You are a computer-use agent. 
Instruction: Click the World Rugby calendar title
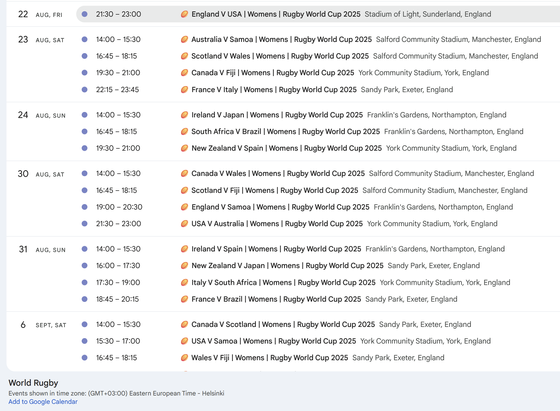(x=33, y=383)
